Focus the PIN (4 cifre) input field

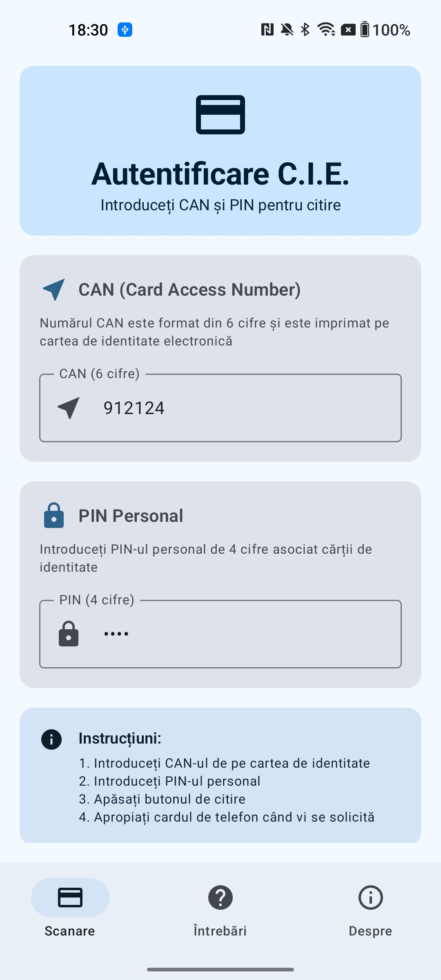245,634
